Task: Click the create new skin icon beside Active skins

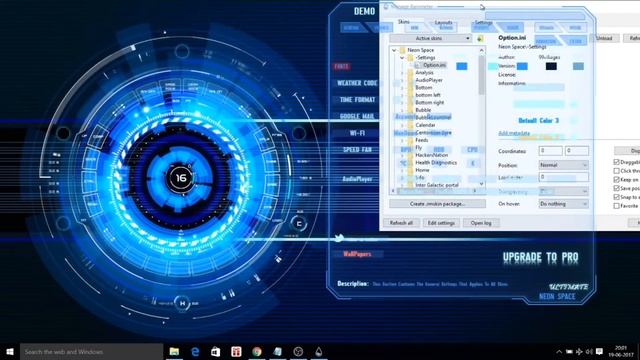Action: click(480, 38)
